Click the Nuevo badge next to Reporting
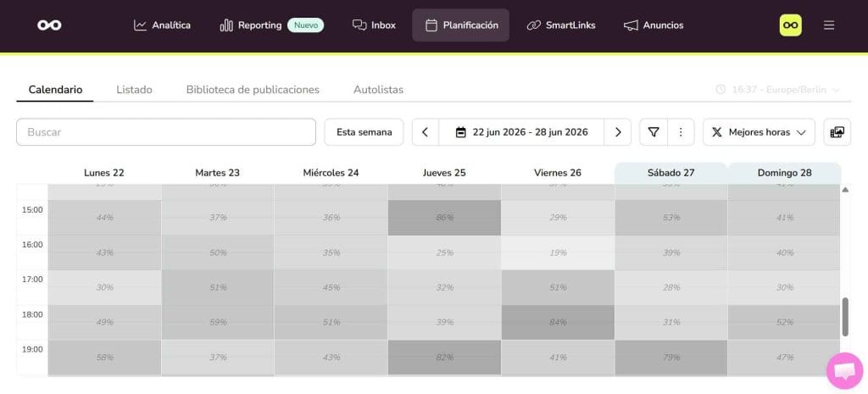This screenshot has width=868, height=394. (x=305, y=25)
